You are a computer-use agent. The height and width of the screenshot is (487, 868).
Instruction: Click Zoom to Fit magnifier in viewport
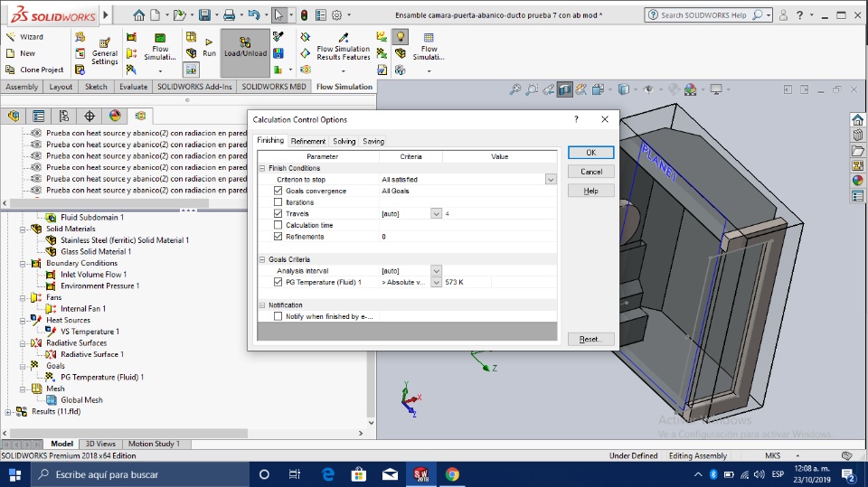515,89
